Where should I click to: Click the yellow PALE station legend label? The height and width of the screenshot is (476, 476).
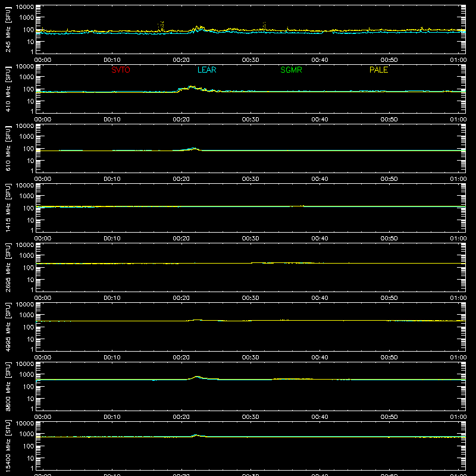pos(378,70)
